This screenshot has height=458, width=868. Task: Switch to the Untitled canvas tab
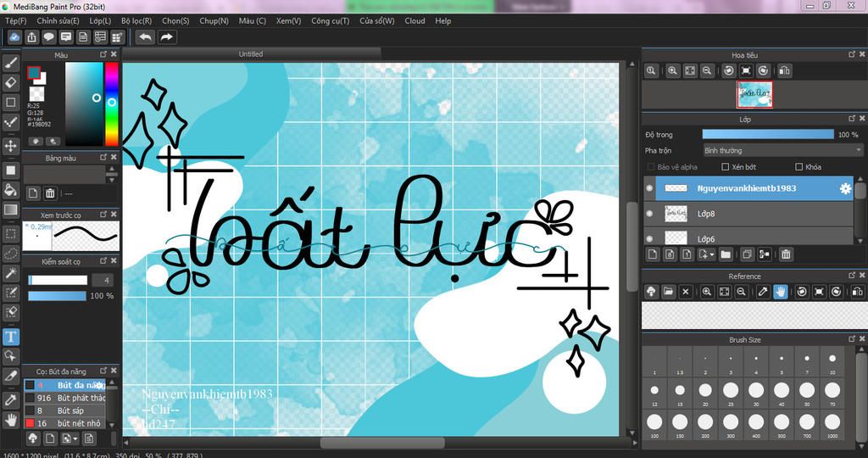point(251,53)
